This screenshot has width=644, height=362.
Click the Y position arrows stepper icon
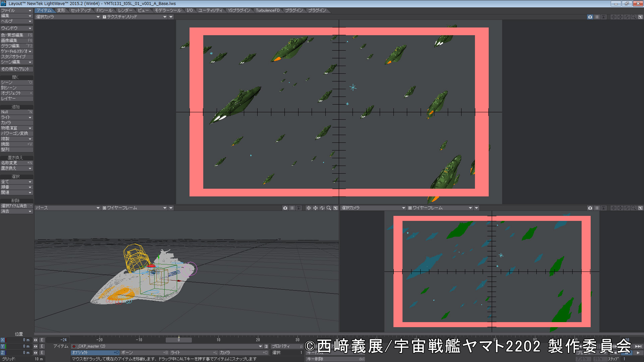click(36, 346)
